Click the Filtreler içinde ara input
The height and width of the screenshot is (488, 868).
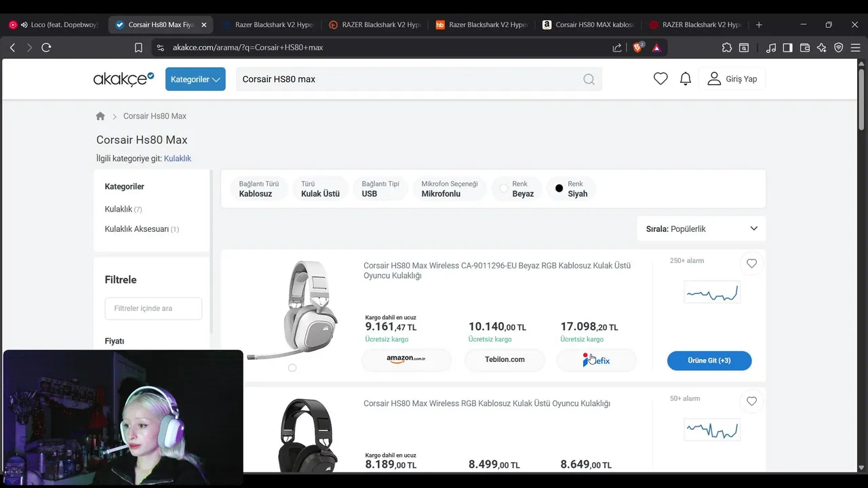(153, 308)
